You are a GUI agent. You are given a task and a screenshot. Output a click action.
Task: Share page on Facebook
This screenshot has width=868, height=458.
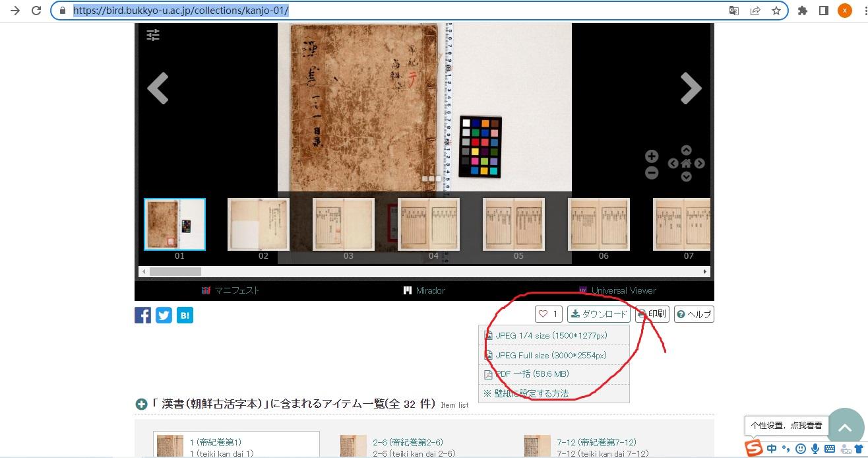(x=143, y=315)
